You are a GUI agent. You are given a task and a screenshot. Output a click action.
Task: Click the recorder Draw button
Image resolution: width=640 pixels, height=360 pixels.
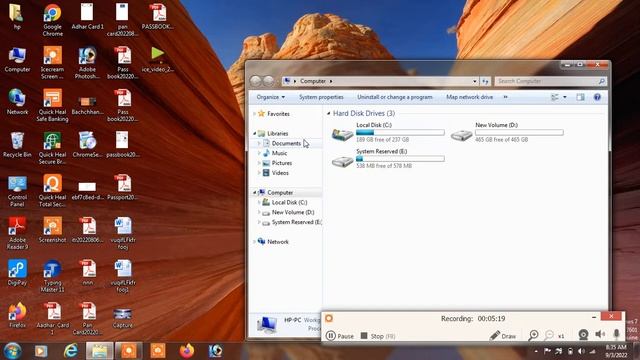[503, 336]
